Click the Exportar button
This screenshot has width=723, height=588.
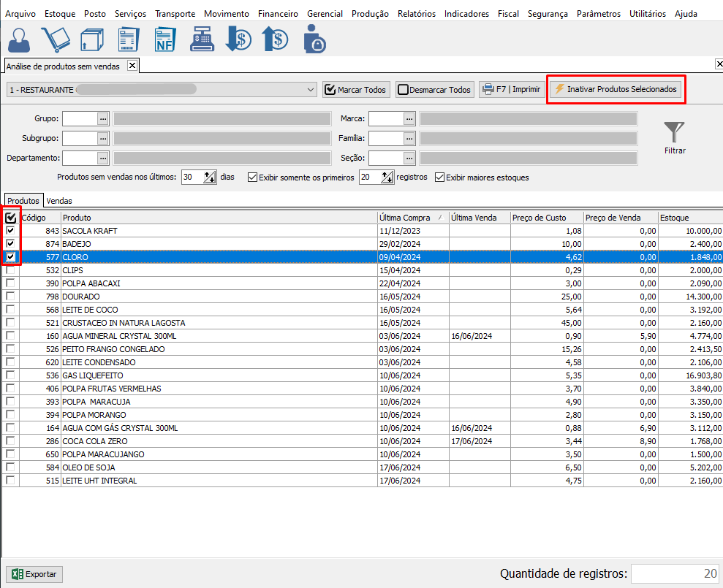click(x=34, y=574)
